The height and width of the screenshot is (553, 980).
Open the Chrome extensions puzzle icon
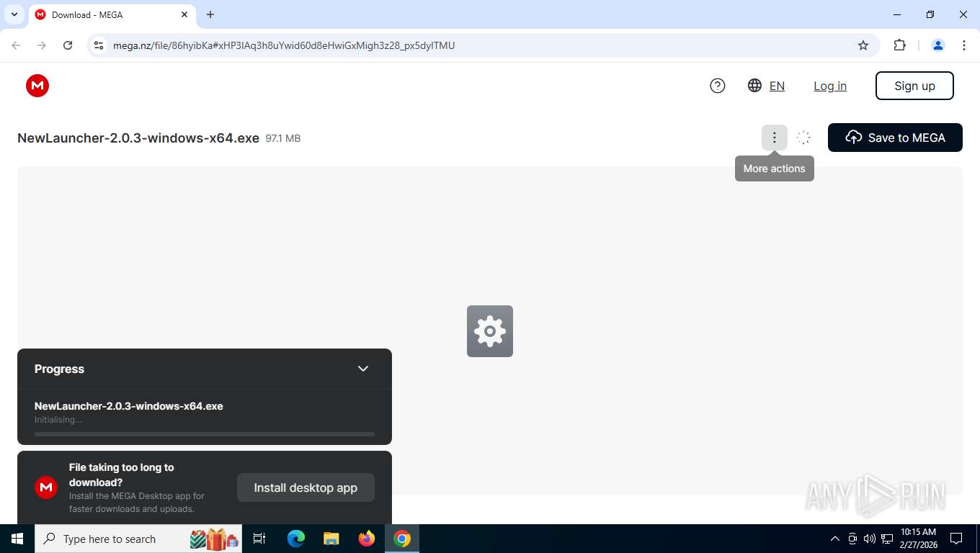pos(899,45)
